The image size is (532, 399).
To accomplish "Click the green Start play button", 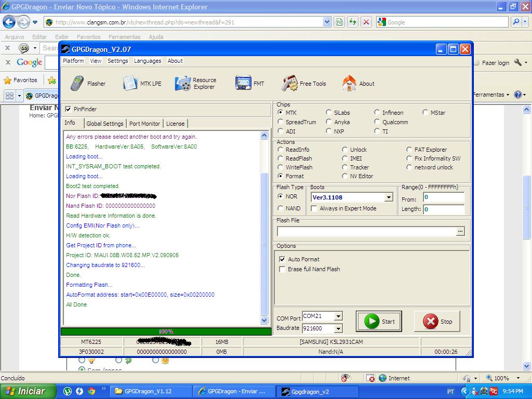I will tap(379, 321).
